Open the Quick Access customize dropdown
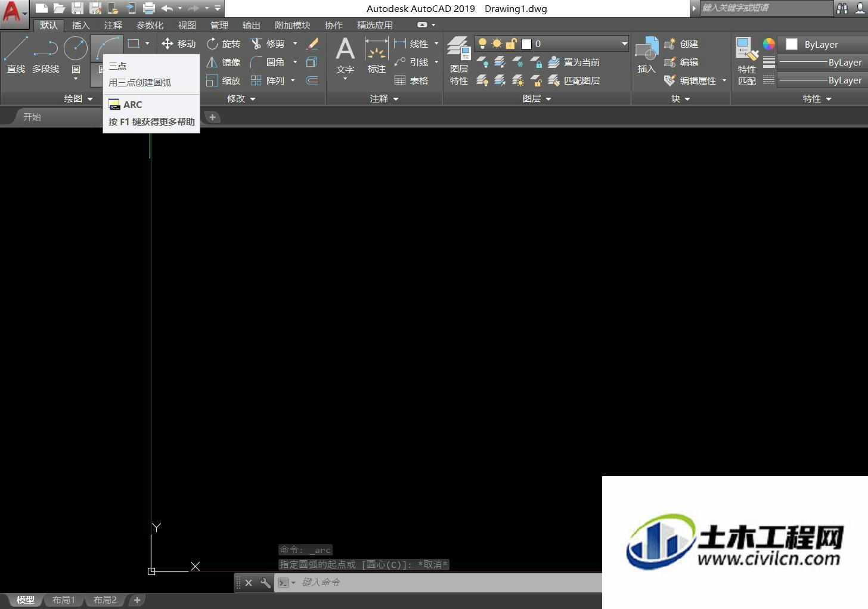The height and width of the screenshot is (609, 868). (x=218, y=8)
